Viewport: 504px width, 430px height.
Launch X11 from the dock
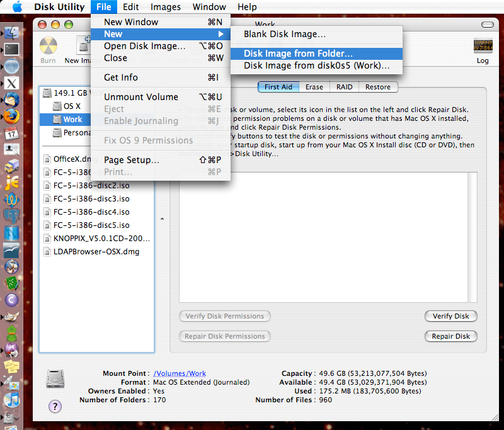coord(11,83)
